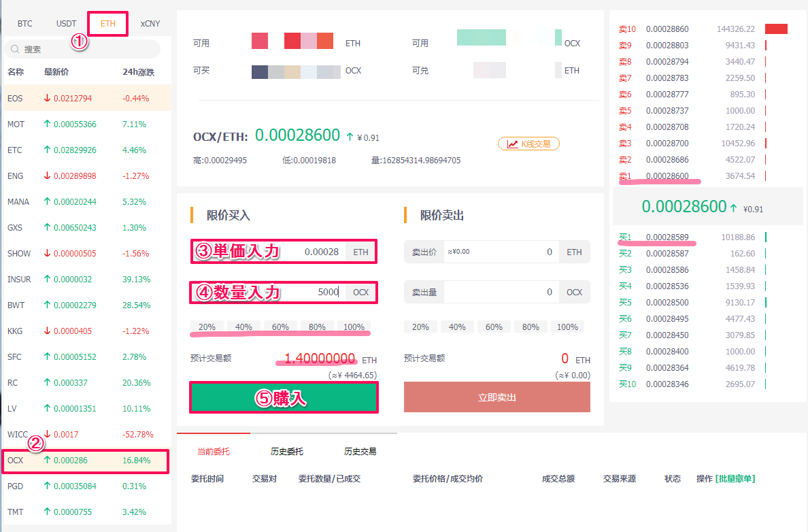Viewport: 808px width, 532px height.
Task: Select the 历史委托 tab
Action: click(286, 451)
